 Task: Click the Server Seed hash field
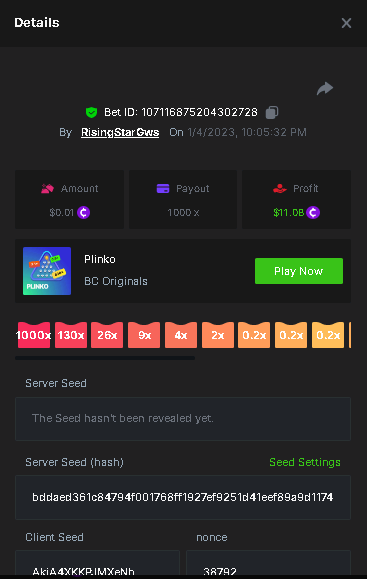183,497
